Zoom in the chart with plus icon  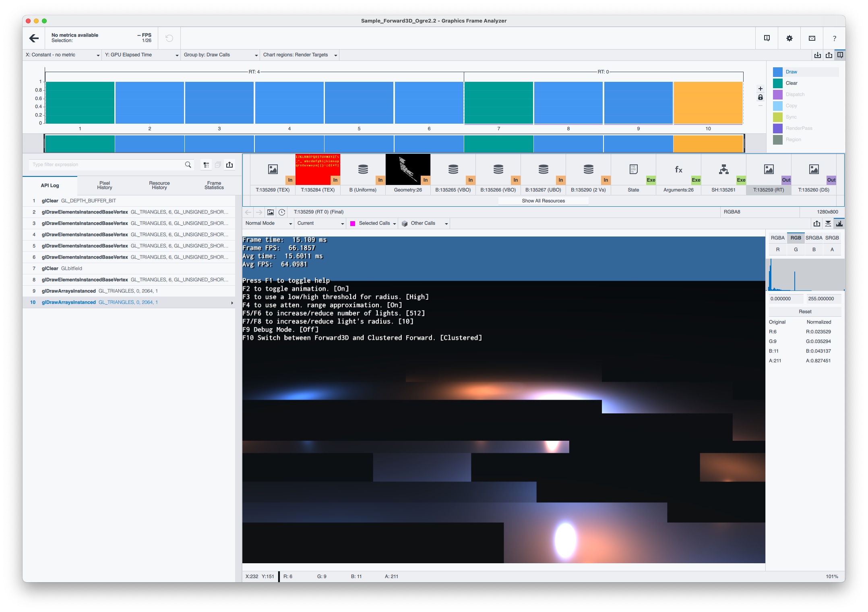pos(760,89)
